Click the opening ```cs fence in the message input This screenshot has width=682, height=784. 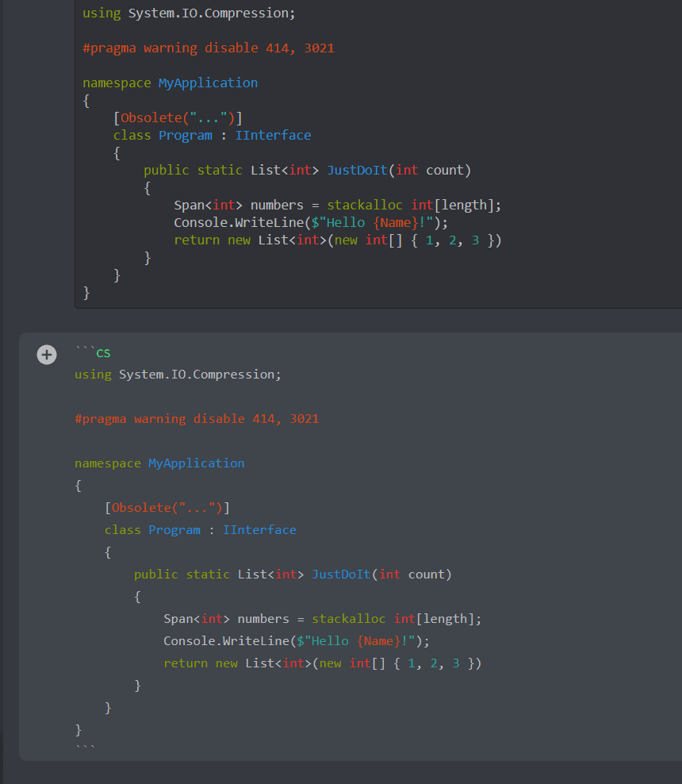coord(93,352)
